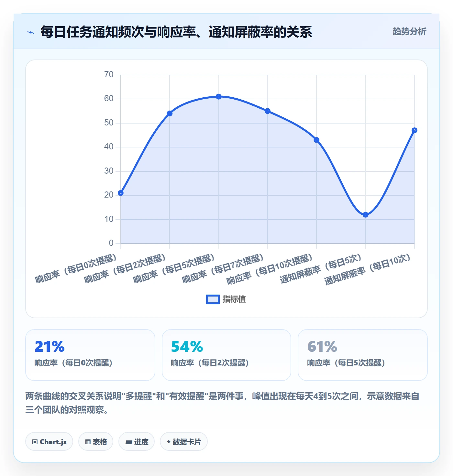Click axis label 响应率（每日0次提醒）under chart
The width and height of the screenshot is (453, 476).
[76, 268]
